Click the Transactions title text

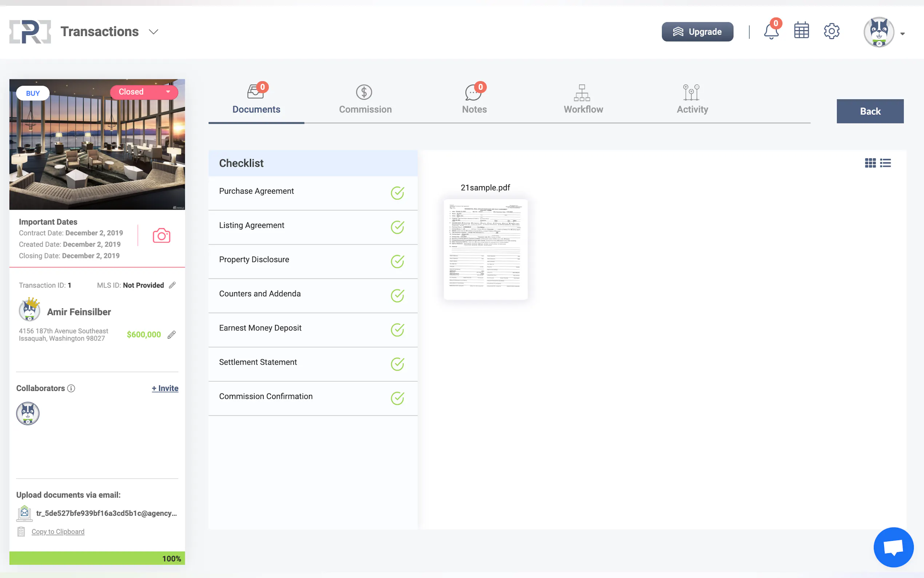99,32
